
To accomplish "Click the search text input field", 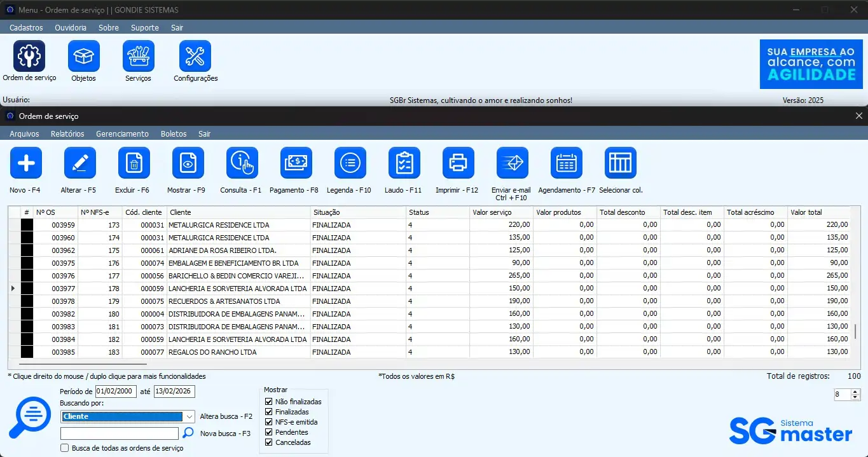I will [120, 433].
